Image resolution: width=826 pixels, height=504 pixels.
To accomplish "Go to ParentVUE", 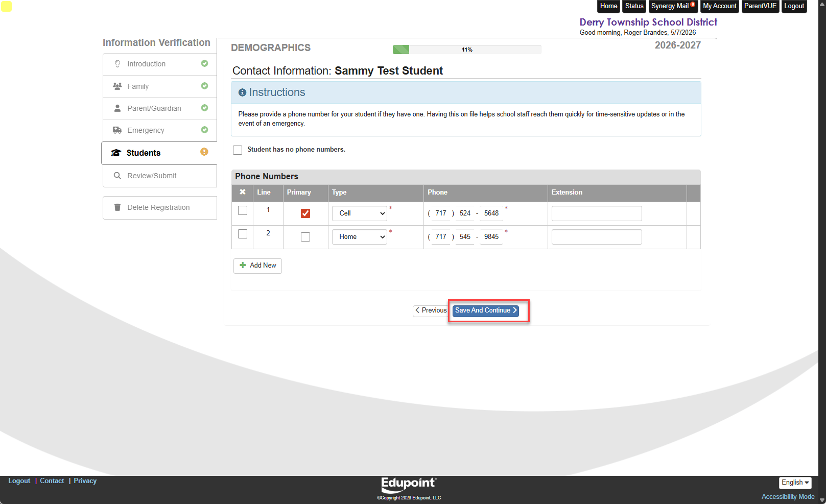I will [760, 6].
